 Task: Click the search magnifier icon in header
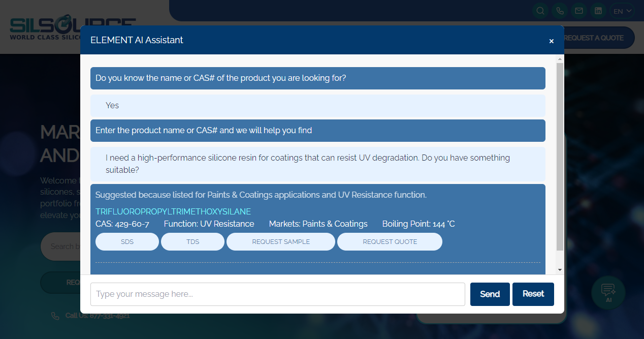540,11
